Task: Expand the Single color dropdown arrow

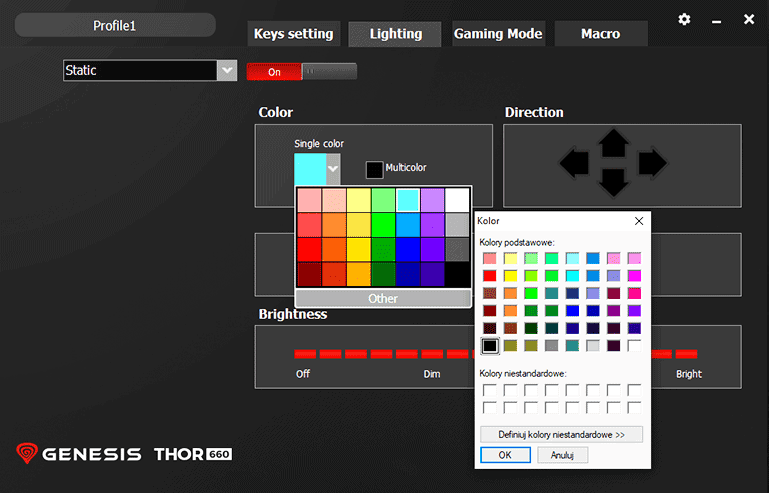Action: 333,169
